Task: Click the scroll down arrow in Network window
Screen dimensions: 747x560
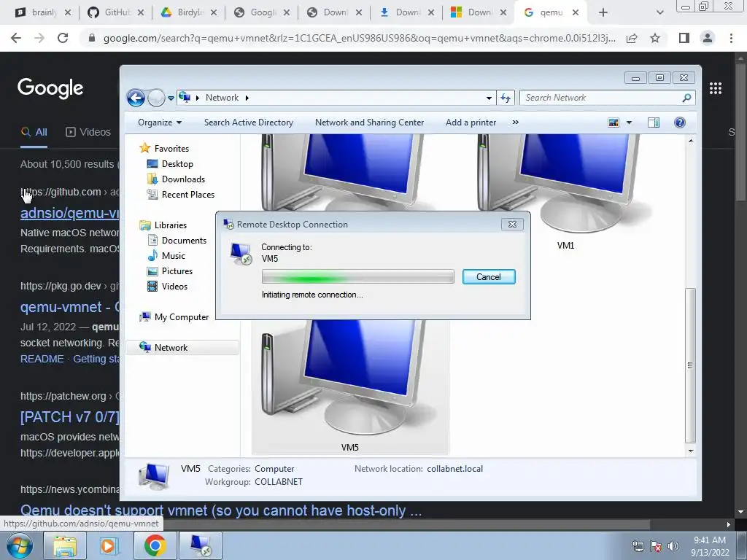Action: pos(691,451)
